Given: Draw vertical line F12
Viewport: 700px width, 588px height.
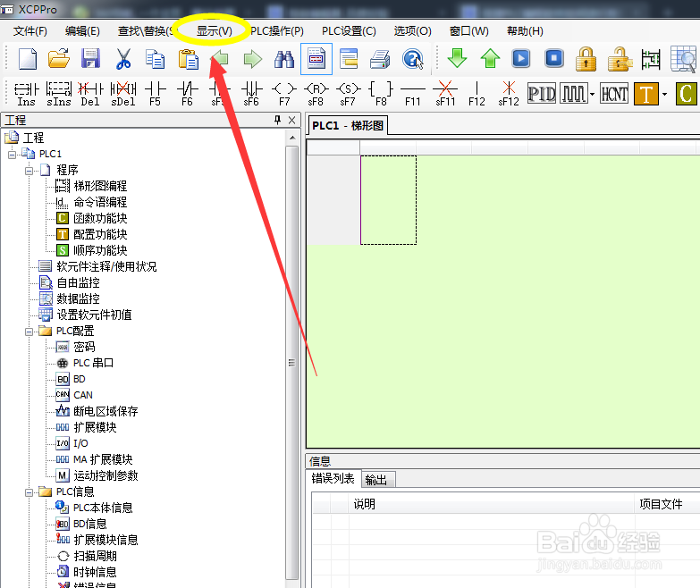Looking at the screenshot, I should point(477,94).
